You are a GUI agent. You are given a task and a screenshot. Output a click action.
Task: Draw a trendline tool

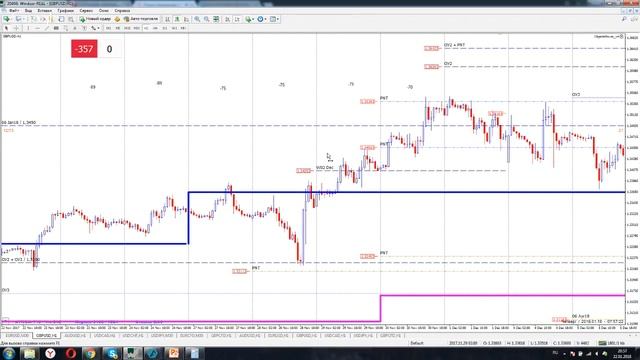click(x=47, y=28)
